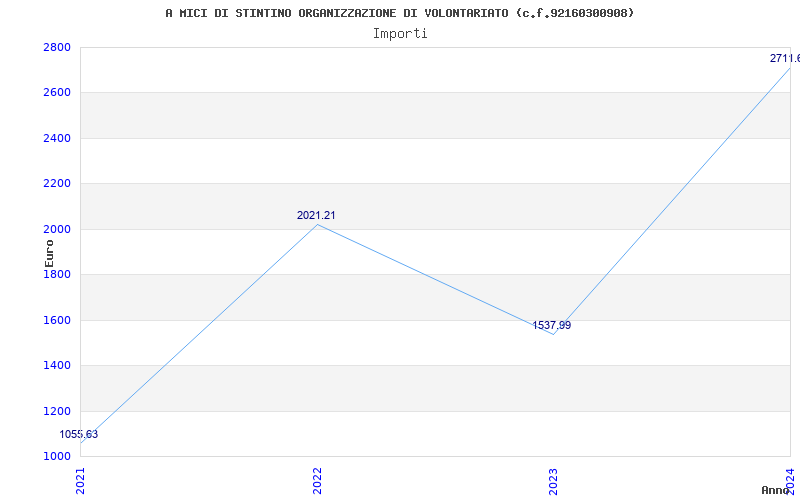Viewport: 800px width, 500px height.
Task: Click the 2711 data label at the top right
Action: [x=785, y=59]
